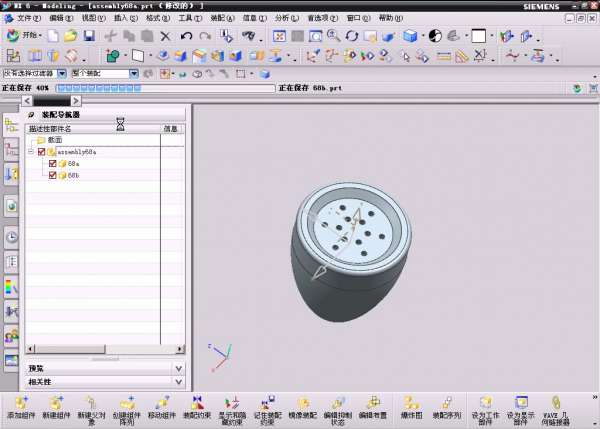Open the File (文件) menu
Image resolution: width=600 pixels, height=429 pixels.
29,18
